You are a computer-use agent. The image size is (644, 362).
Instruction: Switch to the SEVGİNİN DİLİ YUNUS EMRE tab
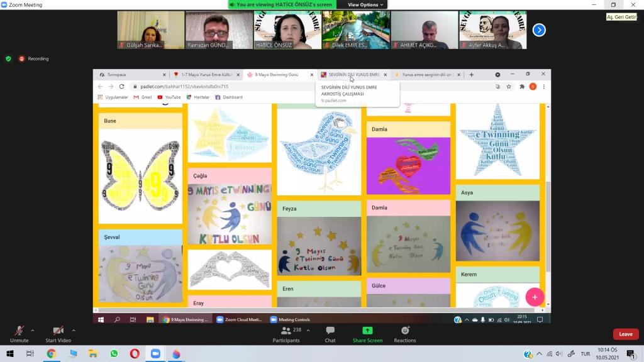click(x=352, y=75)
